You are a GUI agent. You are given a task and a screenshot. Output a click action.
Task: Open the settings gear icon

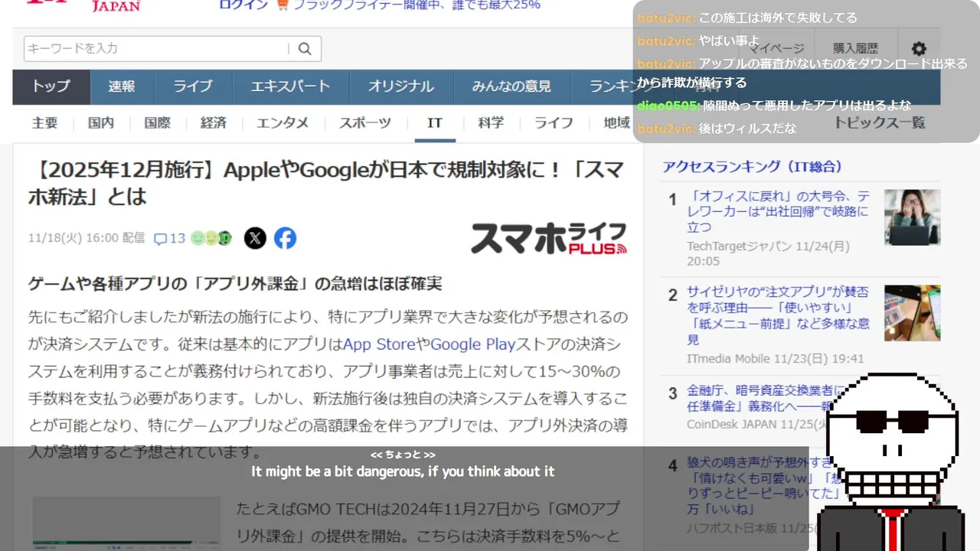[x=919, y=48]
